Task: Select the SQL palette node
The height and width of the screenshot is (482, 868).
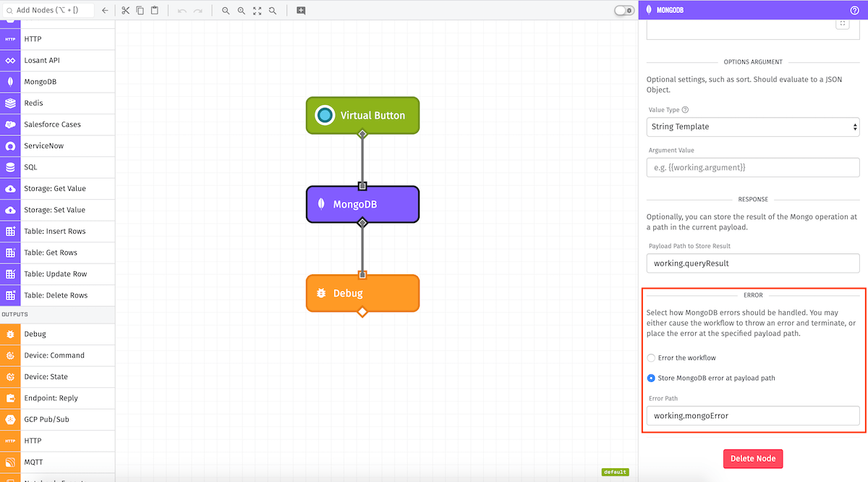Action: point(58,167)
